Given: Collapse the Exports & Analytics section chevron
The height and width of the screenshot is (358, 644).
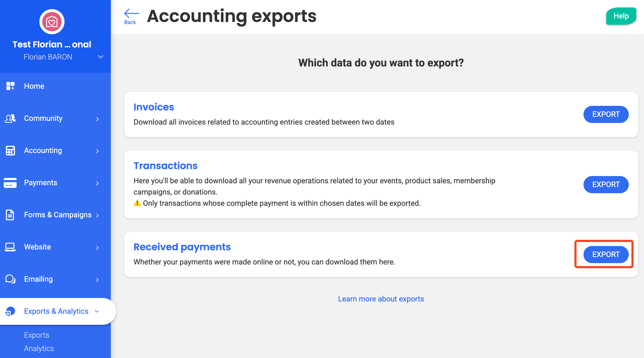Looking at the screenshot, I should (x=97, y=311).
